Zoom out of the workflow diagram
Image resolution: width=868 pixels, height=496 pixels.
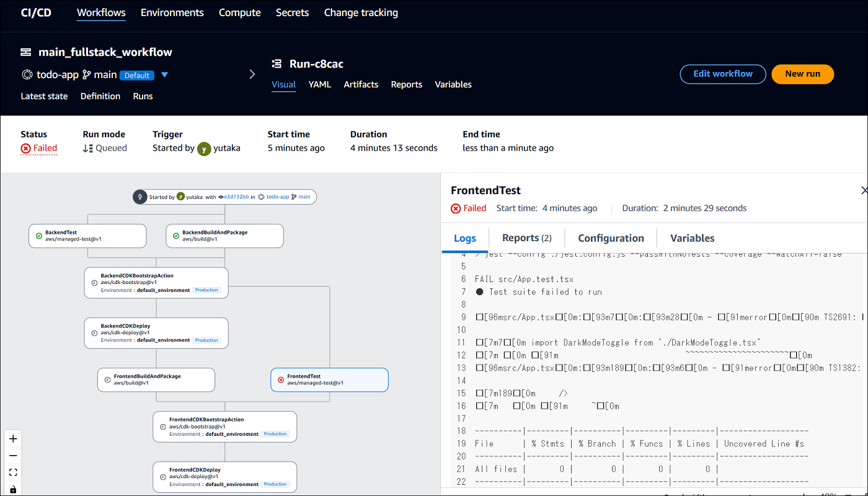click(x=13, y=456)
